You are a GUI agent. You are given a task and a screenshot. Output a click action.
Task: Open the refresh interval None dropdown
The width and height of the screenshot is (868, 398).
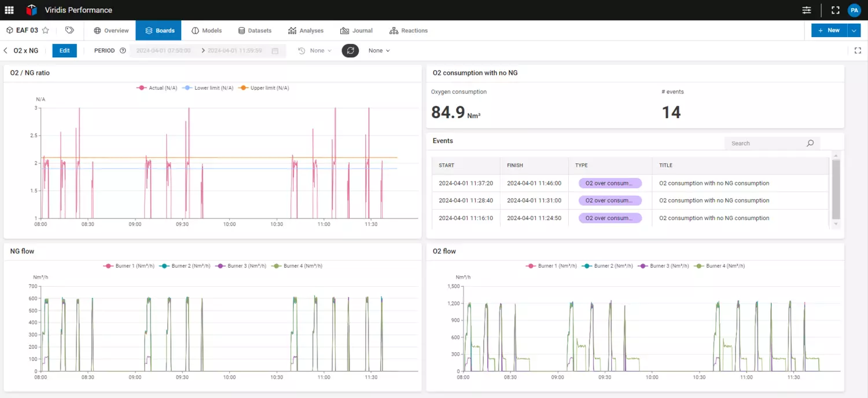[379, 50]
